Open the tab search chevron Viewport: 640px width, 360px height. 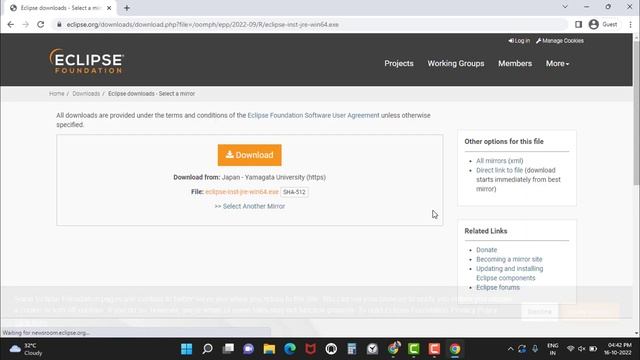[565, 7]
